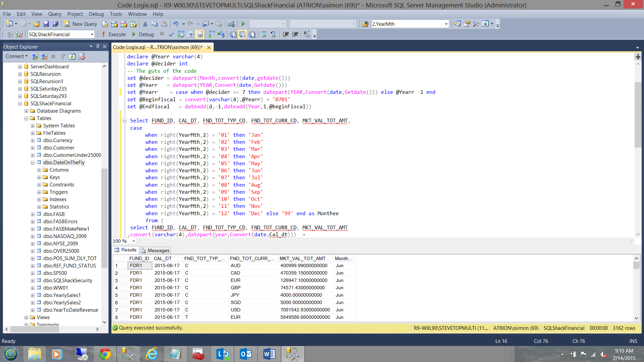Click the Comment out selected lines icon
The width and height of the screenshot is (644, 362).
click(264, 34)
